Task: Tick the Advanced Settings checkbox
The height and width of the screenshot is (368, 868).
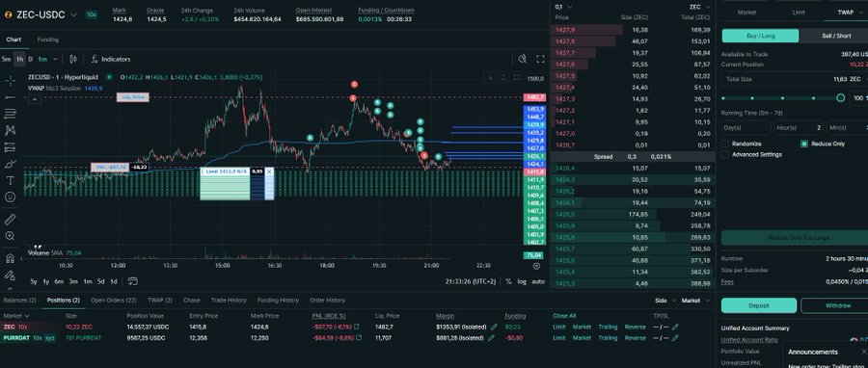Action: click(724, 155)
